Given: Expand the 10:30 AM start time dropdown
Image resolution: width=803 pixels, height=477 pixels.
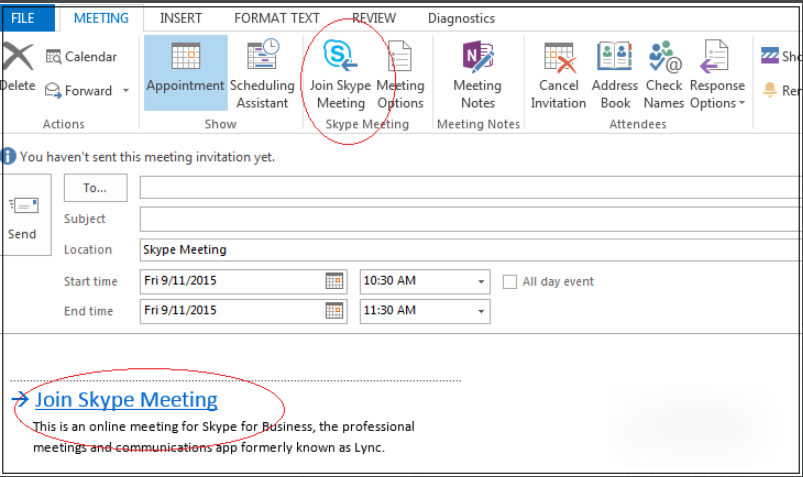Looking at the screenshot, I should click(481, 282).
